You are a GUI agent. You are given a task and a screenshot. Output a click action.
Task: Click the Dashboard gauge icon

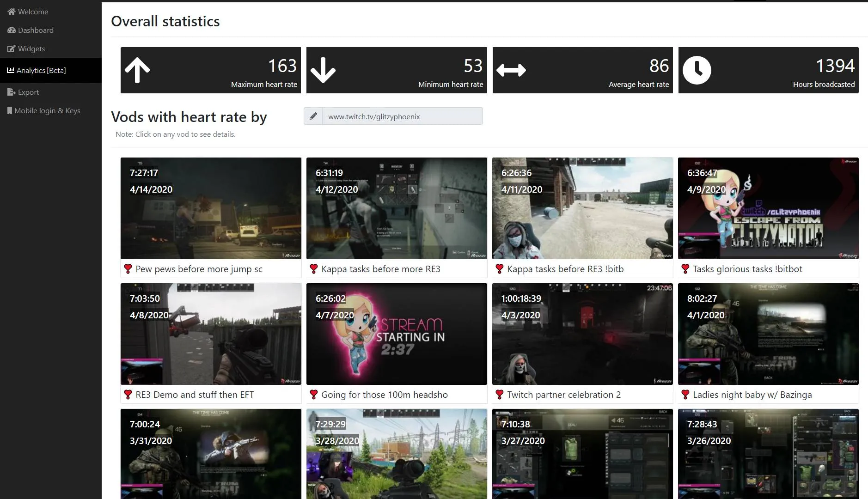(x=11, y=30)
